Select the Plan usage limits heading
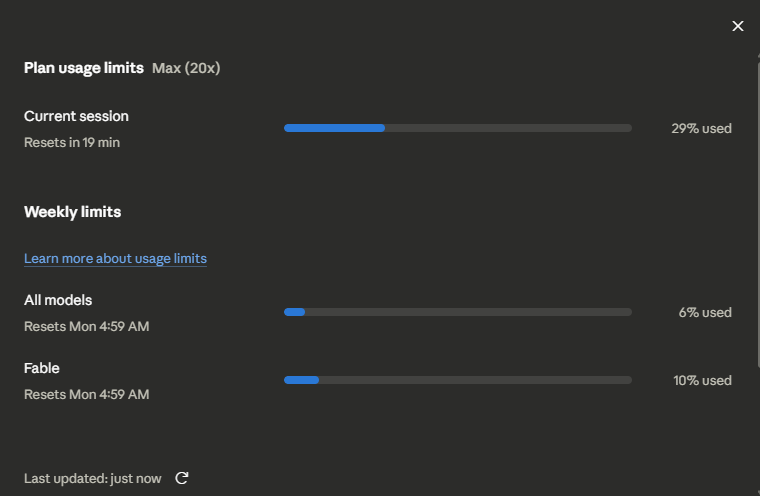The width and height of the screenshot is (760, 496). [84, 68]
